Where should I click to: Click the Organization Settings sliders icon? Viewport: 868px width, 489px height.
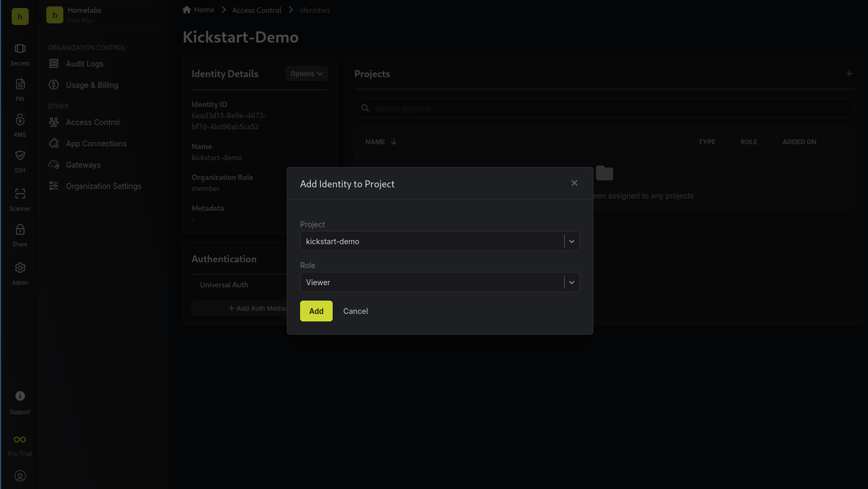pyautogui.click(x=54, y=186)
